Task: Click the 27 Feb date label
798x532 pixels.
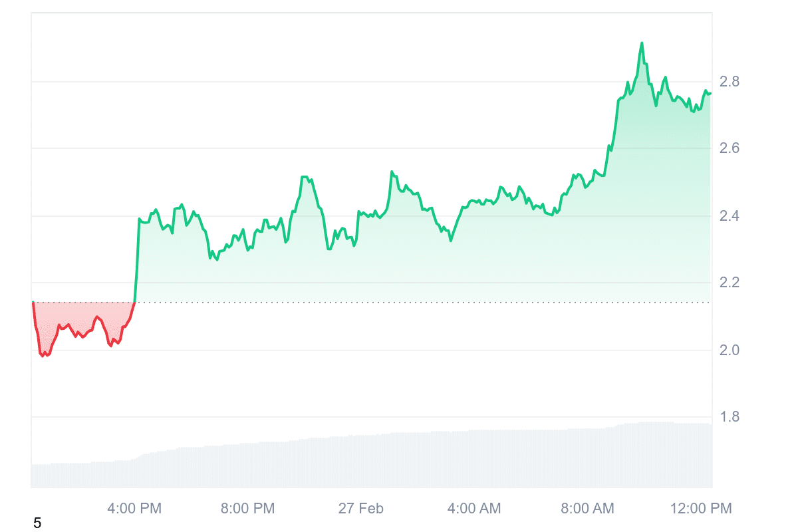Action: point(361,509)
